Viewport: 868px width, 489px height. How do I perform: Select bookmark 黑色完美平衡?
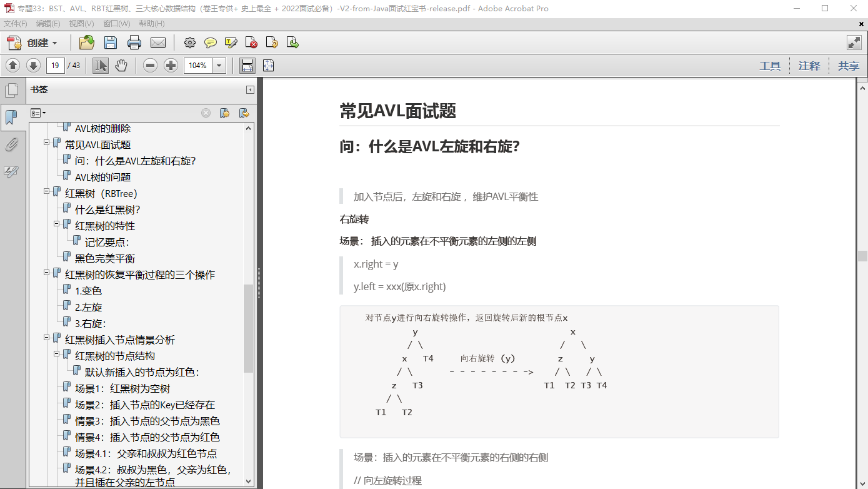point(105,258)
